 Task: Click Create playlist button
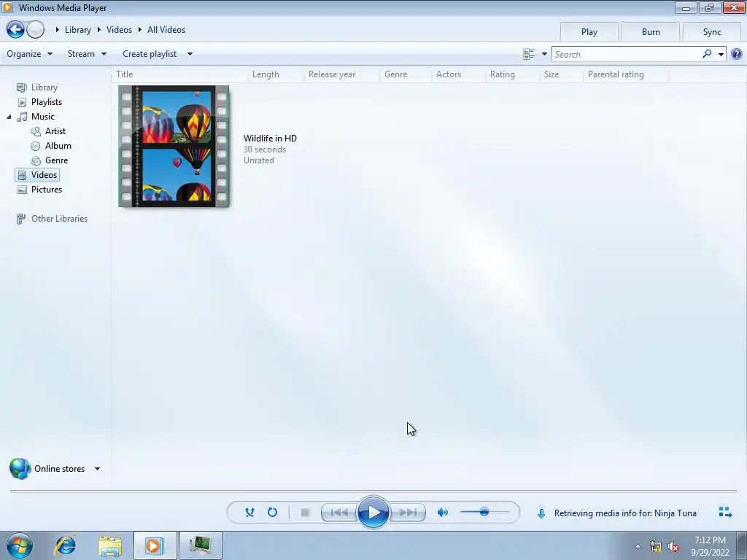coord(150,54)
